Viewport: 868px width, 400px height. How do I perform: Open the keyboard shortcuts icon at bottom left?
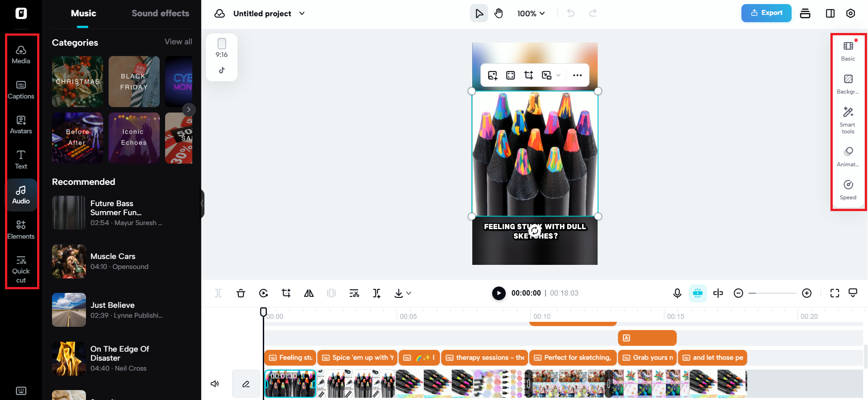click(21, 391)
